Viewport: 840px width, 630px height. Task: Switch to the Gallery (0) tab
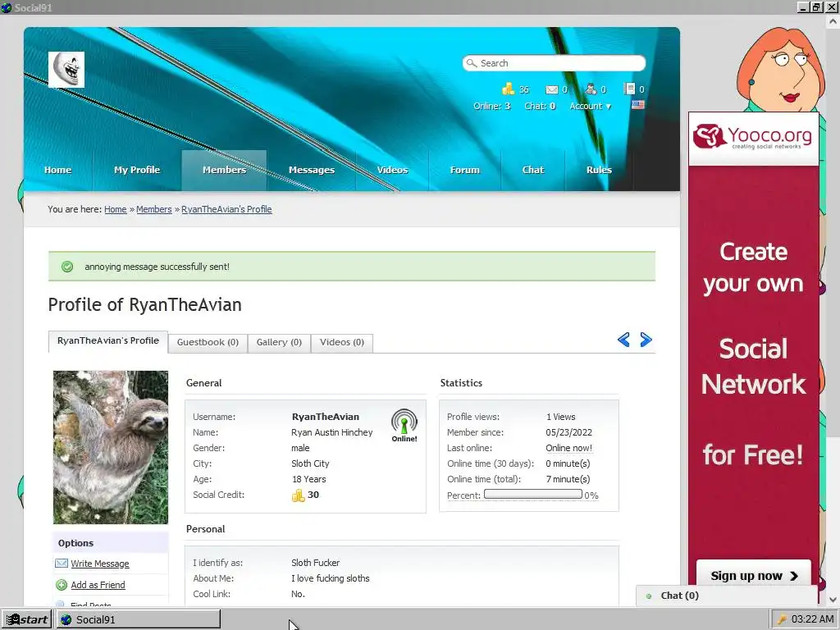tap(279, 342)
